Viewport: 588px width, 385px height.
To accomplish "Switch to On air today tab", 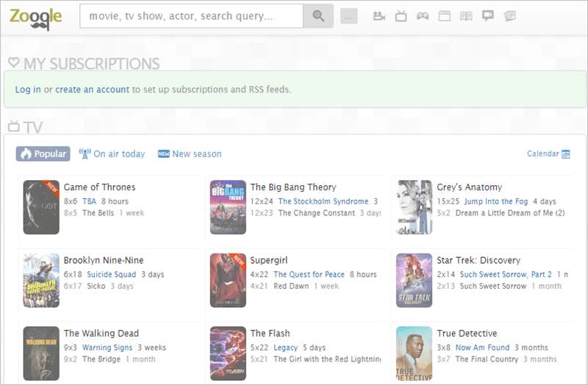I will coord(112,154).
